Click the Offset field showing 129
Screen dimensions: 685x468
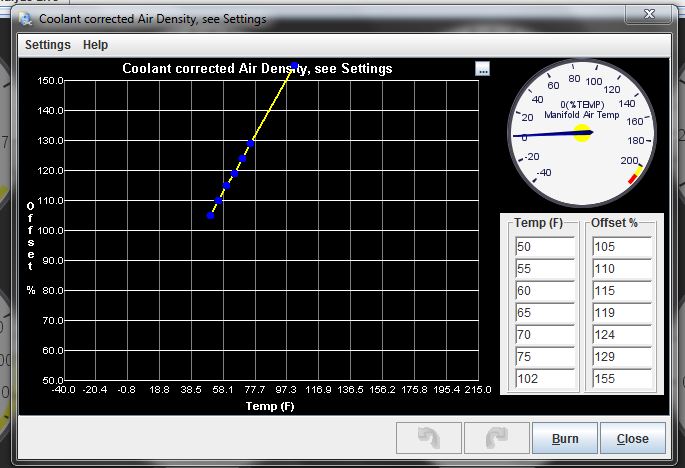[x=621, y=357]
